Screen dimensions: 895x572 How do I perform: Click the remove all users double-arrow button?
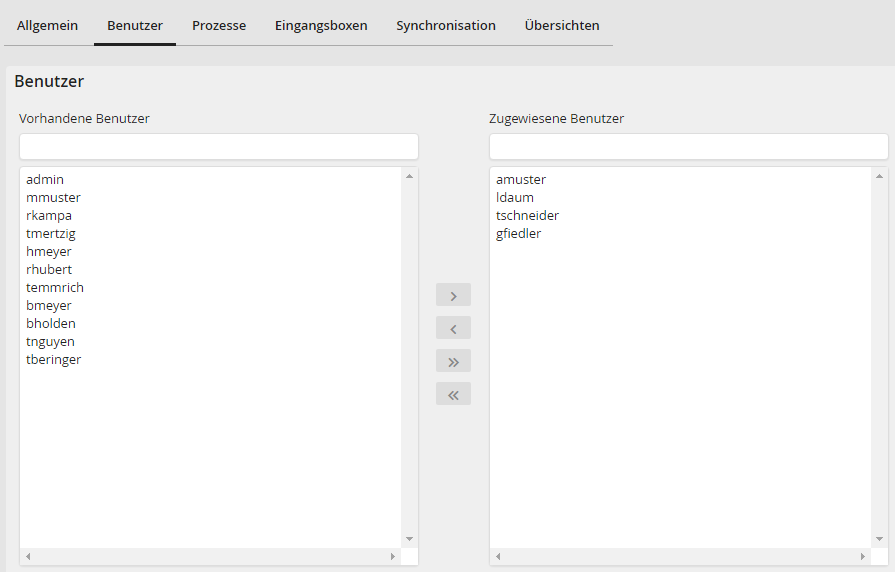453,394
